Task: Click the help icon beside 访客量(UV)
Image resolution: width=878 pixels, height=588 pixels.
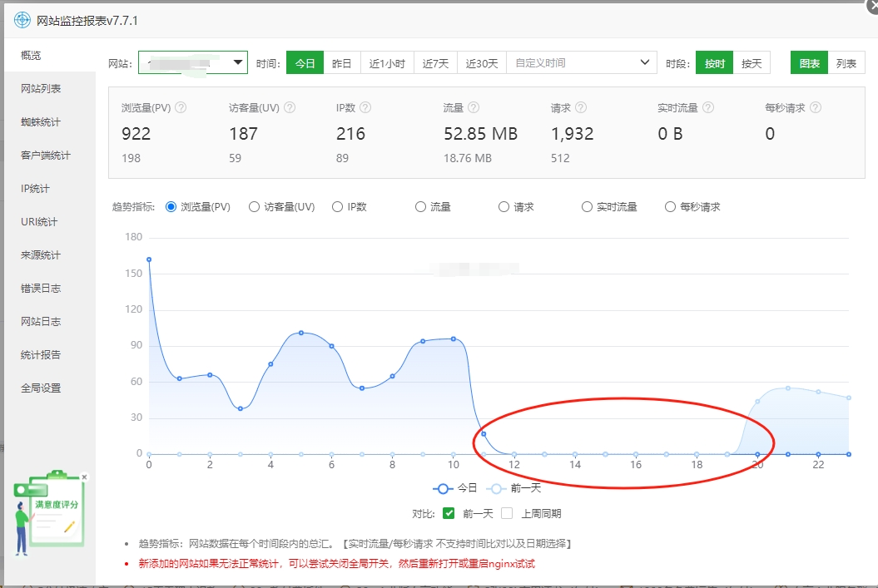Action: [290, 107]
